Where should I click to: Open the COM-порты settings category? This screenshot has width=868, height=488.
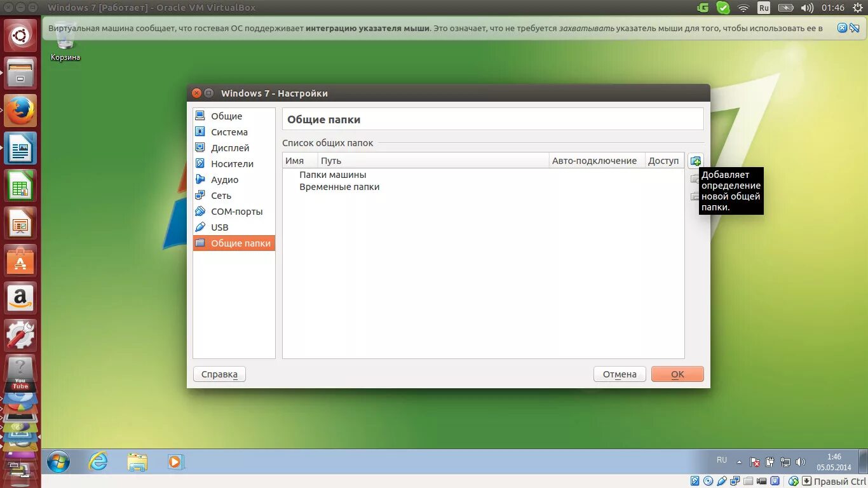pyautogui.click(x=234, y=212)
